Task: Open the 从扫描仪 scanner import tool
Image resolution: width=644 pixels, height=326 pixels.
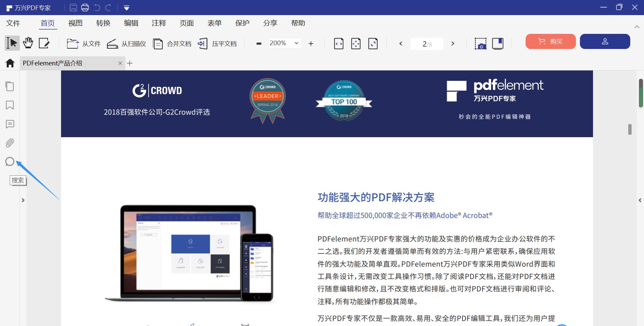Action: pyautogui.click(x=126, y=44)
